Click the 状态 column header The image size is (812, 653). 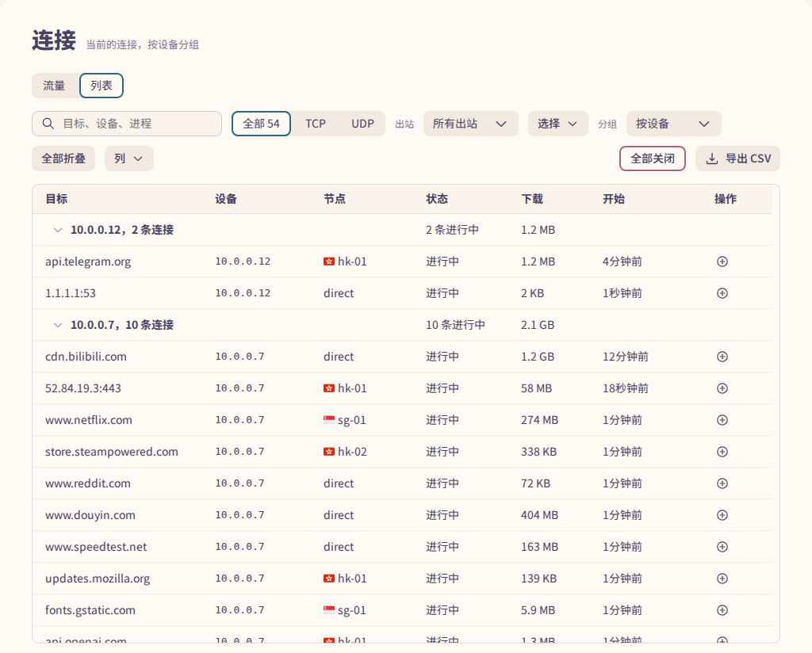(x=437, y=199)
